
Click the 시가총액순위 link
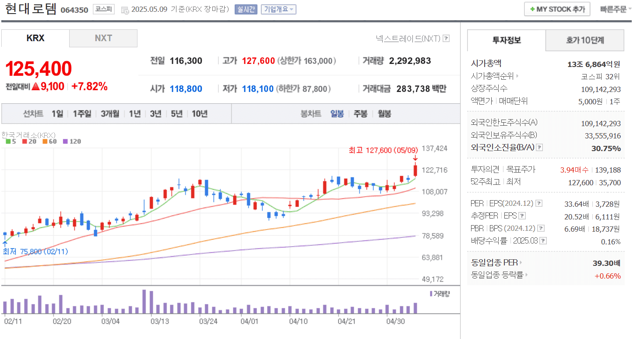(x=492, y=76)
